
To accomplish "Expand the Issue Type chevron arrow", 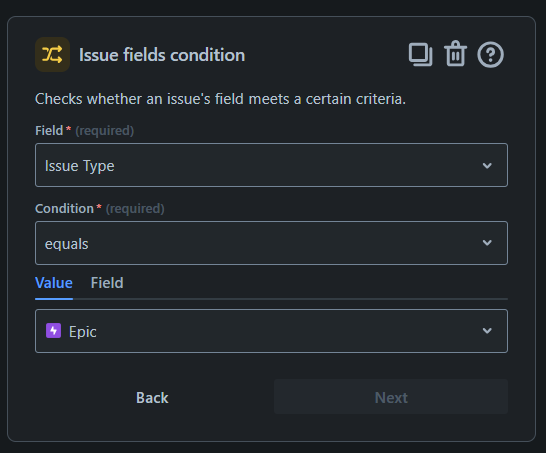I will pos(487,165).
